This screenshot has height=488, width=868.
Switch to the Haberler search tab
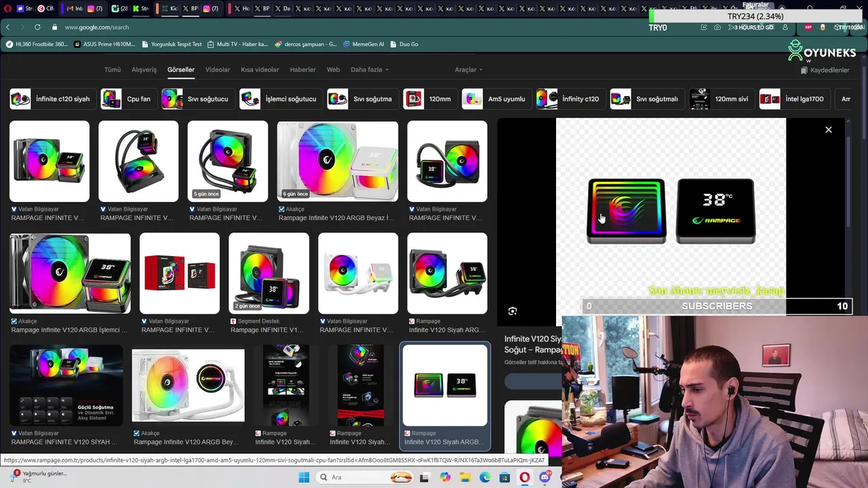coord(302,70)
